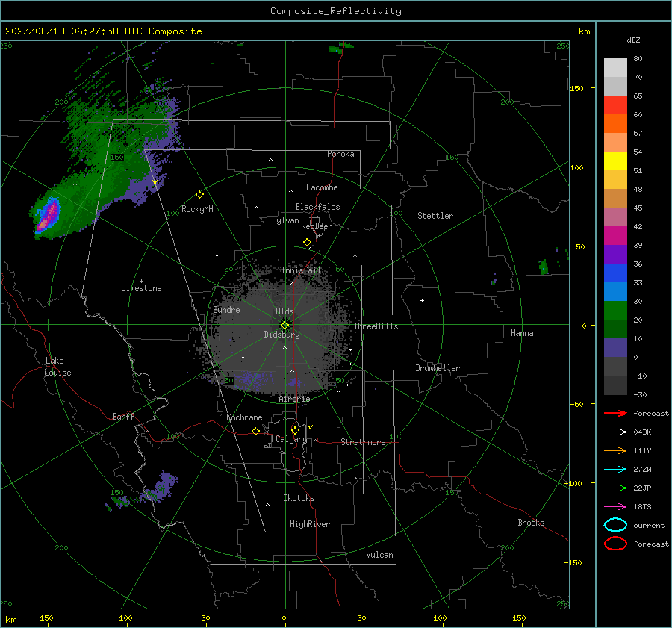Click the Limestone label
Image resolution: width=672 pixels, height=628 pixels.
[x=141, y=288]
